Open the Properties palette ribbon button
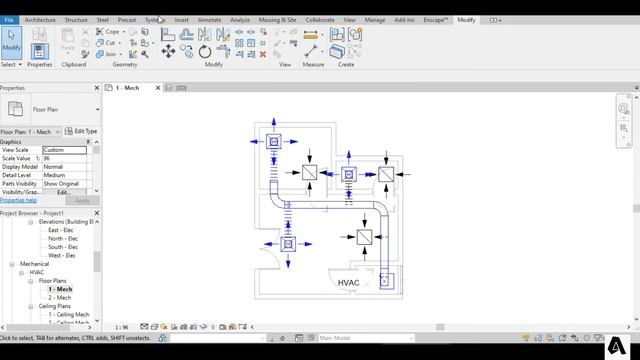 [40, 51]
